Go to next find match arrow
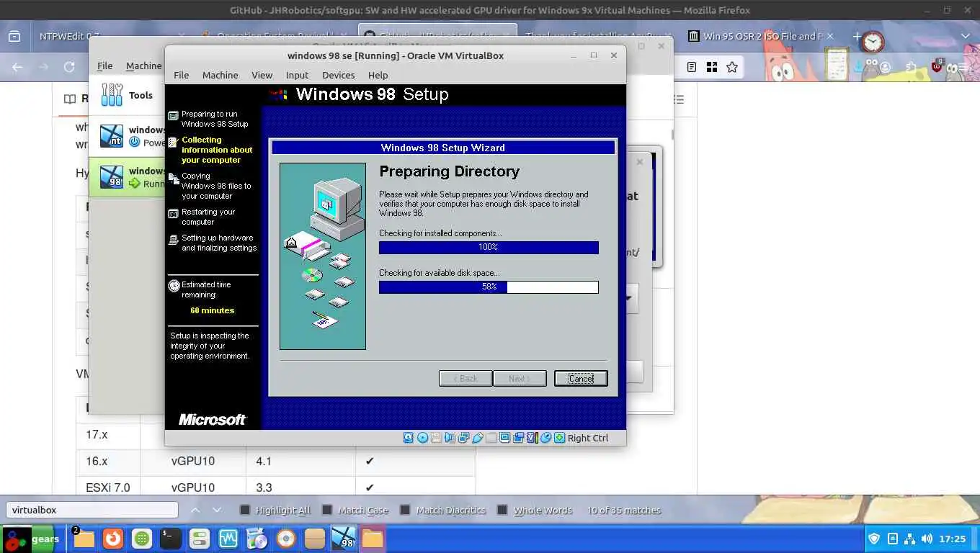The height and width of the screenshot is (553, 980). [217, 510]
